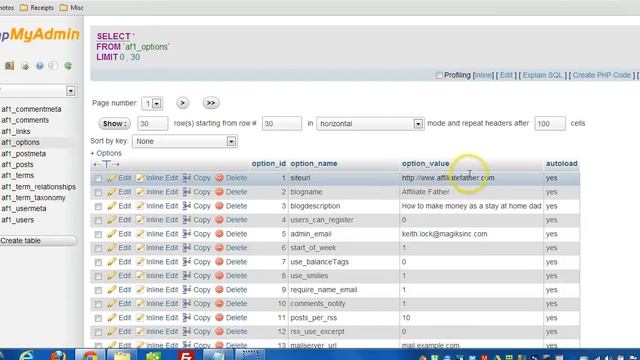
Task: Click the Show button
Action: [114, 123]
